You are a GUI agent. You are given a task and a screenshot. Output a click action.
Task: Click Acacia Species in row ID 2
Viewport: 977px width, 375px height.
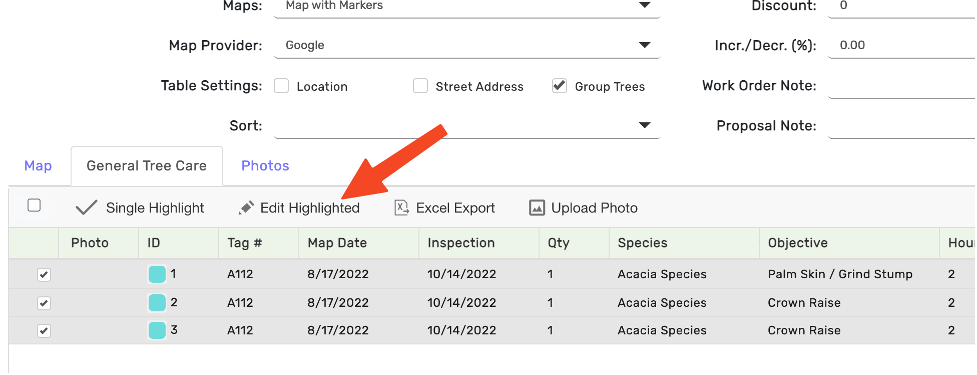662,303
